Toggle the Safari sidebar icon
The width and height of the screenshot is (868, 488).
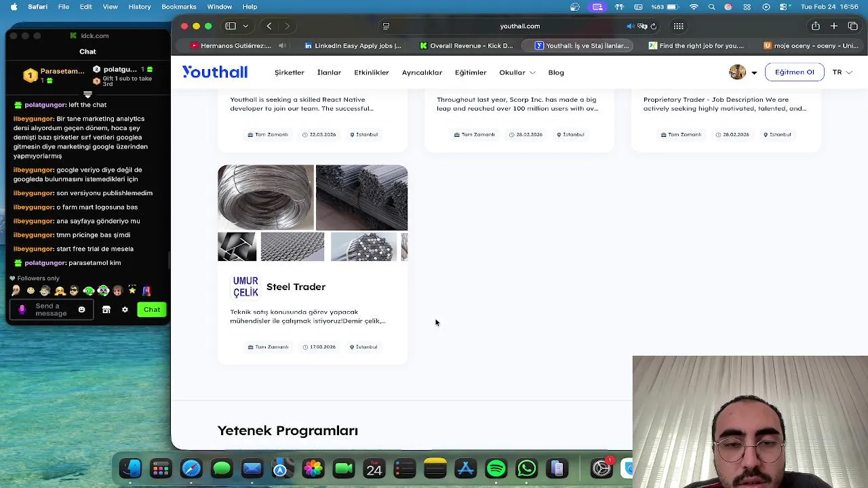click(231, 26)
